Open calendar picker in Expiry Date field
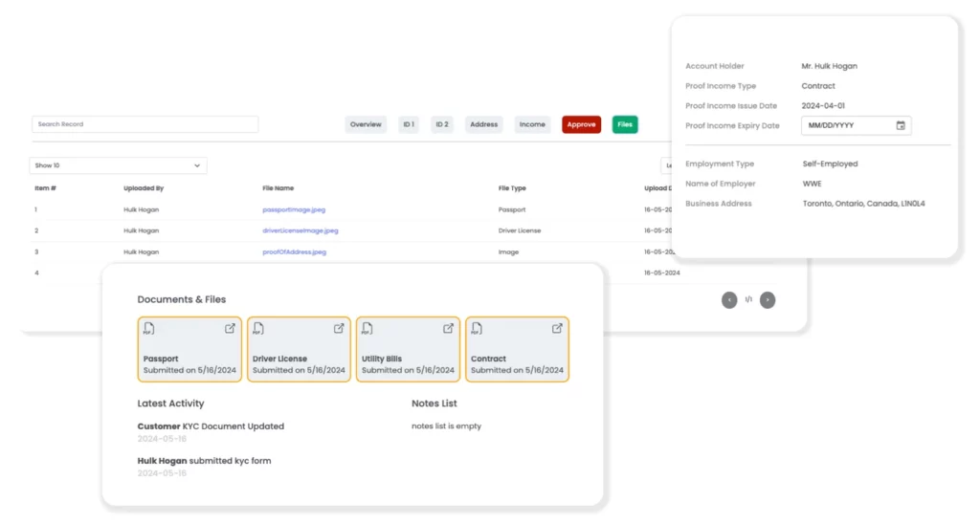Image resolution: width=980 pixels, height=524 pixels. [x=901, y=125]
